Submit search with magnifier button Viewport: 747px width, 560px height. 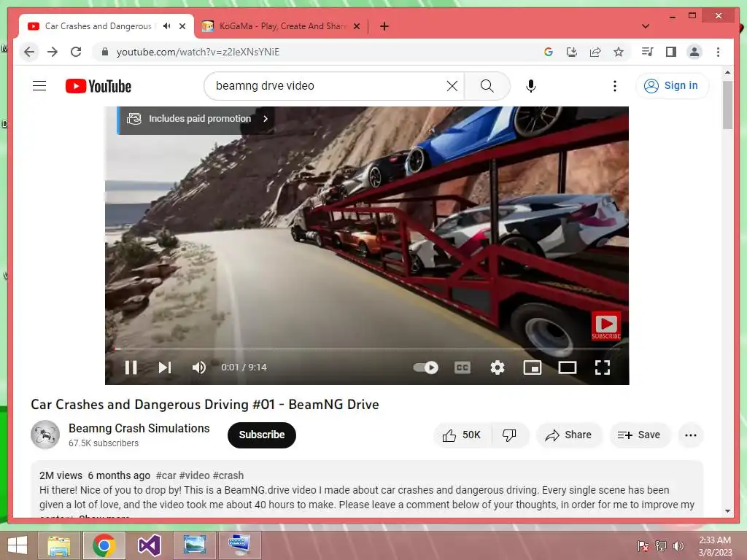[x=487, y=86]
